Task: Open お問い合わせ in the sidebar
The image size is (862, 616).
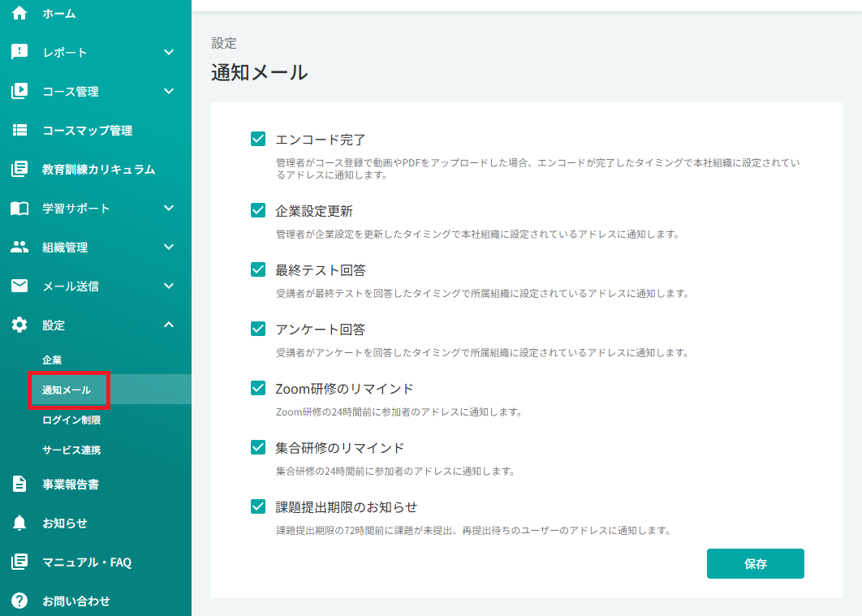Action: click(x=76, y=601)
